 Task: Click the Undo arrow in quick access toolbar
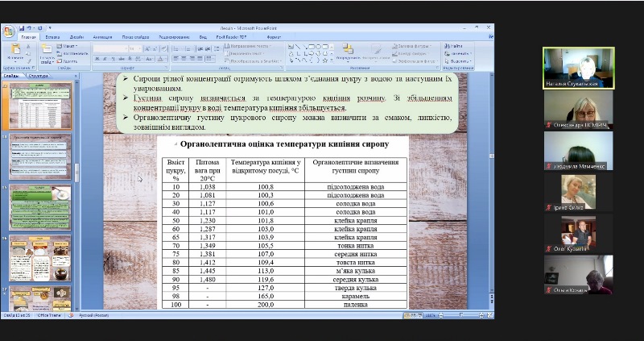pyautogui.click(x=27, y=28)
